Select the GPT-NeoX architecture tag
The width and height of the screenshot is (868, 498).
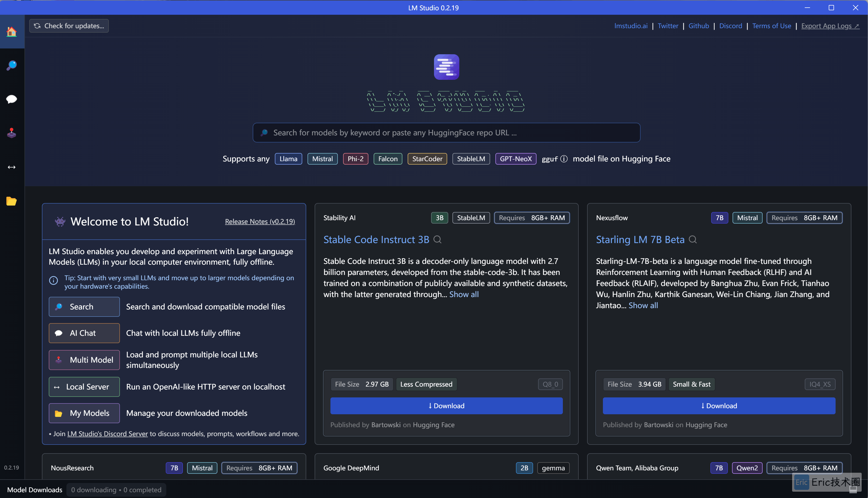[x=516, y=159]
